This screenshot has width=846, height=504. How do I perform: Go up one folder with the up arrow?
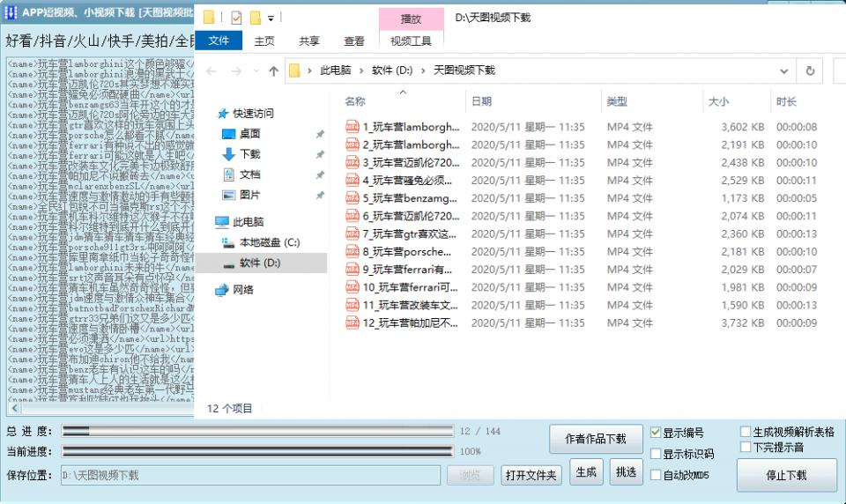[274, 70]
